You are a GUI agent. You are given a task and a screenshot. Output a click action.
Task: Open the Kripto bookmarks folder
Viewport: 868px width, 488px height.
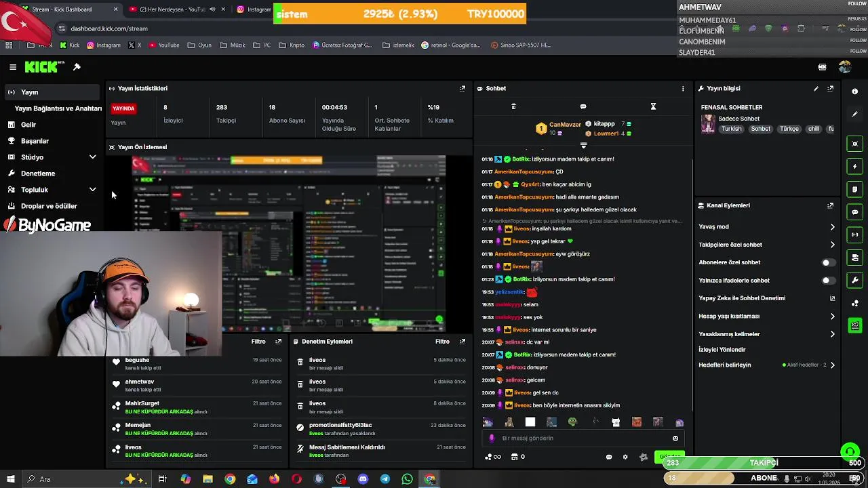pos(291,45)
